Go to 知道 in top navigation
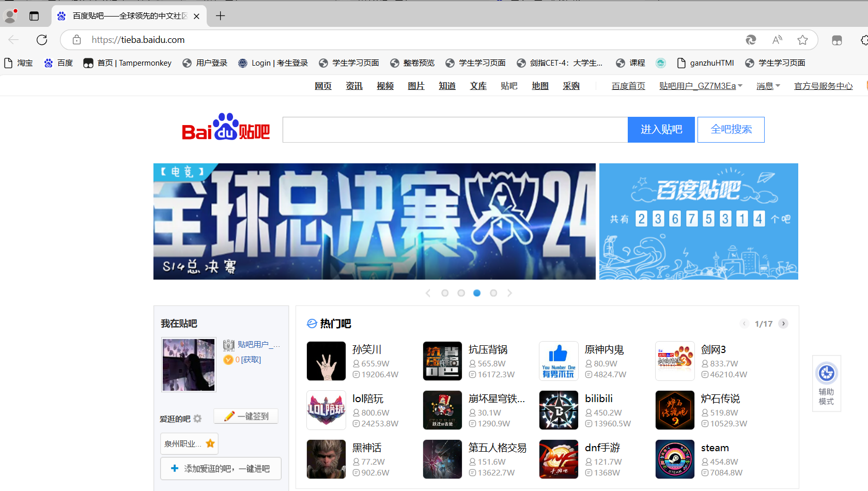The image size is (868, 491). pyautogui.click(x=447, y=86)
